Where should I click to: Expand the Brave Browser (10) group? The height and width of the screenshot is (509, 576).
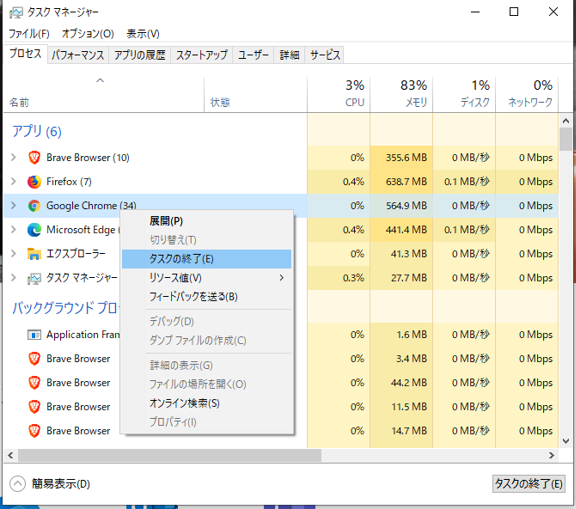tap(14, 158)
